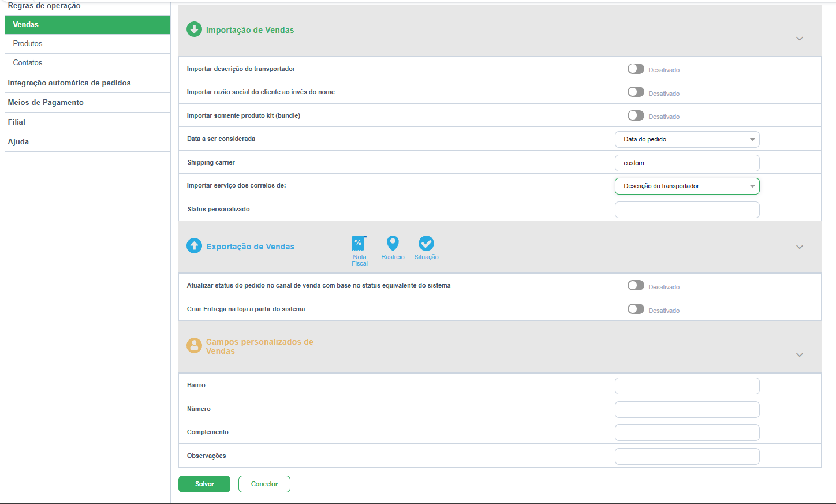Toggle Atualizar status do pedido switch
The image size is (836, 504).
pyautogui.click(x=636, y=286)
